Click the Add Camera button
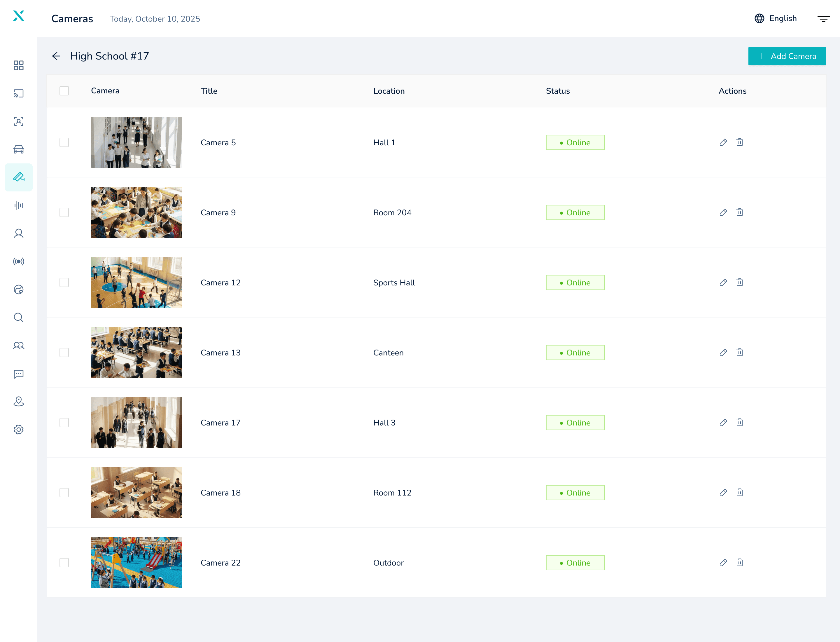The height and width of the screenshot is (642, 840). tap(787, 56)
